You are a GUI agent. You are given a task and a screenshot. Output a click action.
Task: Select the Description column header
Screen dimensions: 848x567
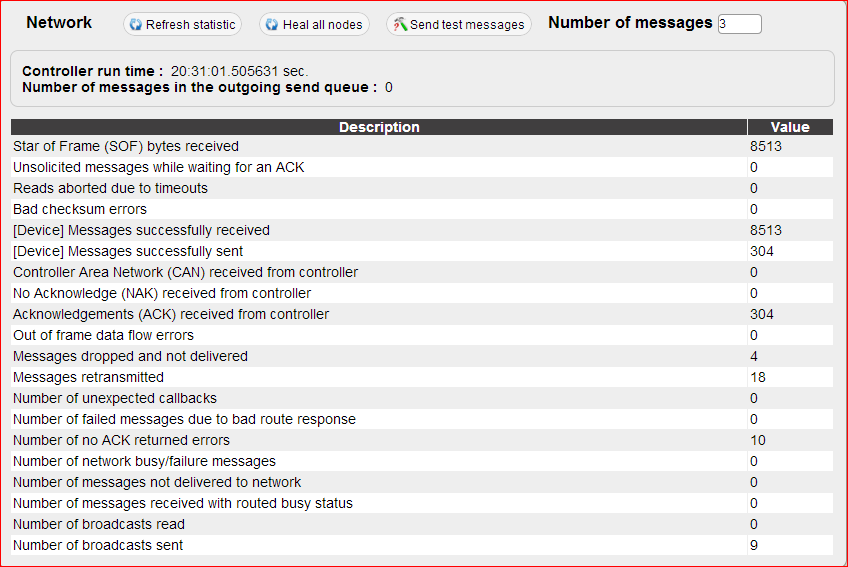point(379,127)
